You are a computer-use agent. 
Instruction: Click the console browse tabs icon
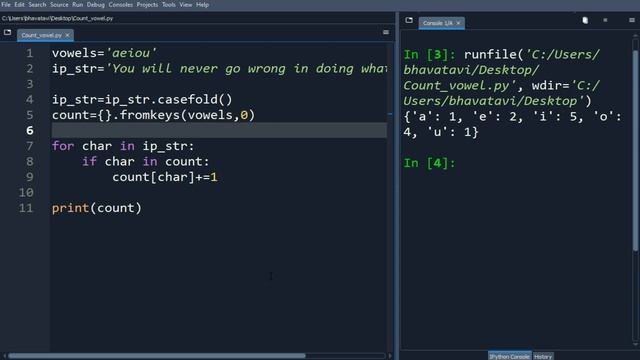[409, 20]
